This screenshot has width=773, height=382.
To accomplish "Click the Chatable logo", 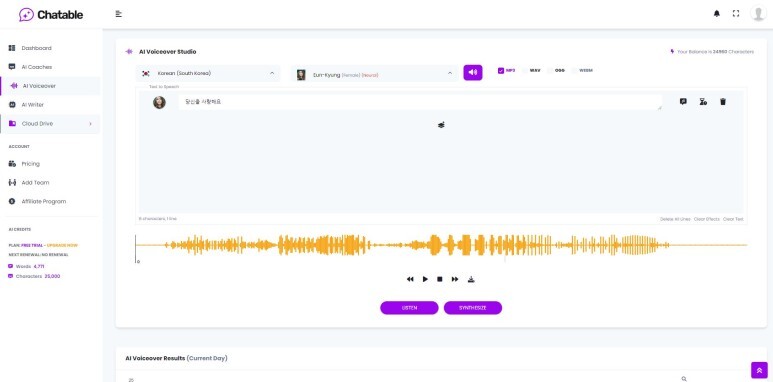I will tap(51, 14).
